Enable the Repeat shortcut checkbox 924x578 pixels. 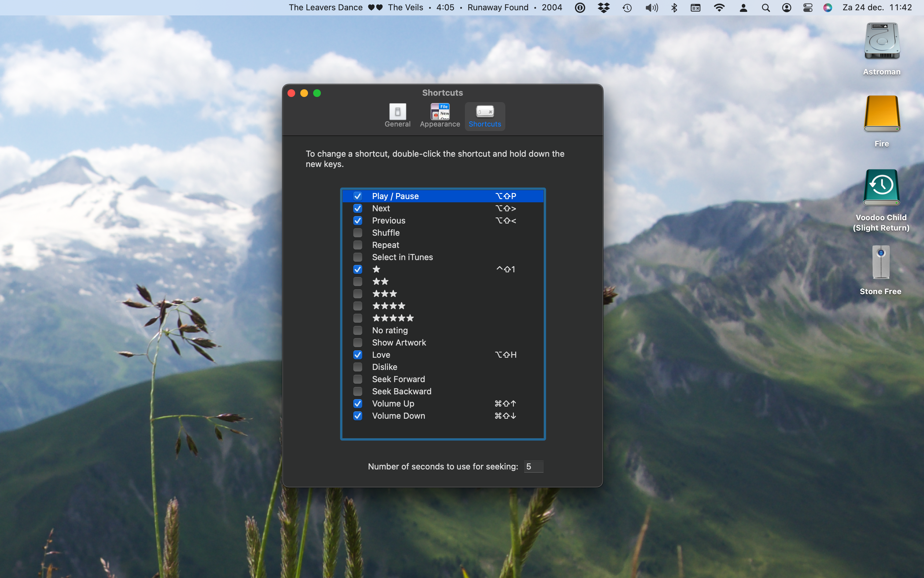(357, 245)
